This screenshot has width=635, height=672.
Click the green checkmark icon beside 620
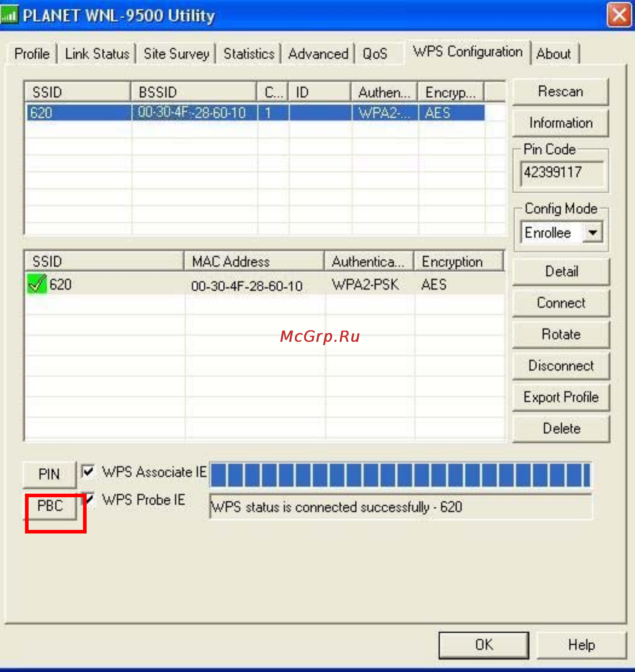(x=37, y=283)
